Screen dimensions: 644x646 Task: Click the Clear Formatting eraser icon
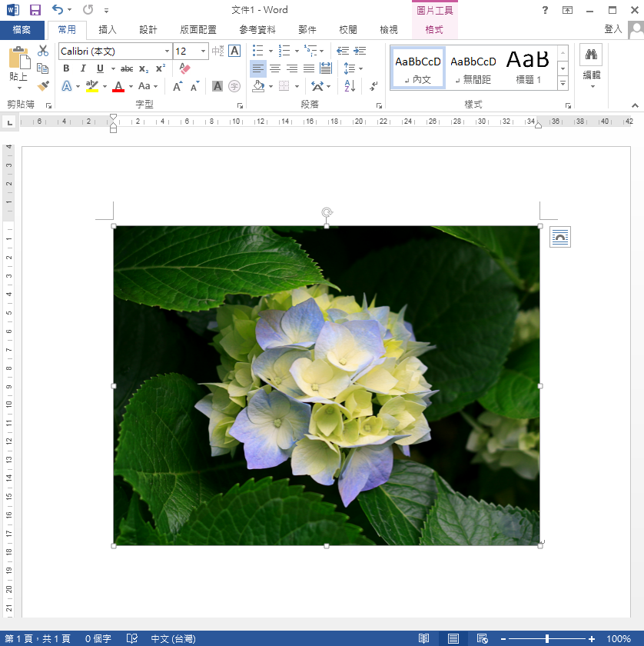coord(184,68)
